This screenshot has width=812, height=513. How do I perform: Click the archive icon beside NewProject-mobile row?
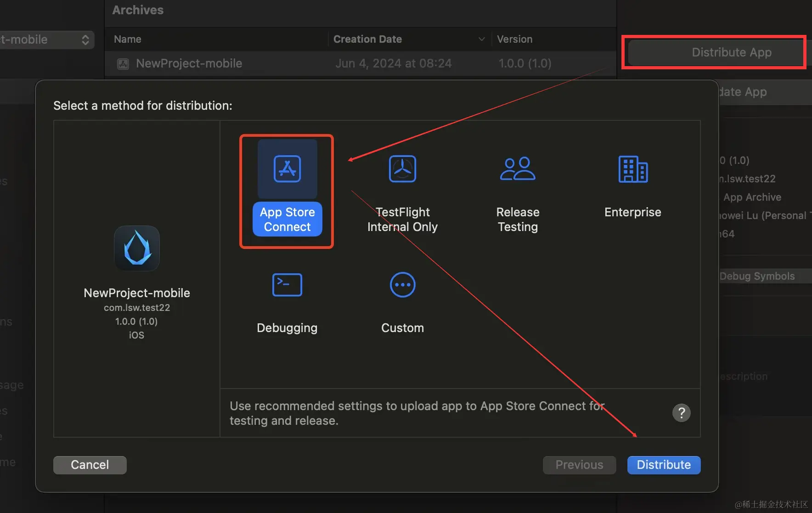(x=123, y=64)
